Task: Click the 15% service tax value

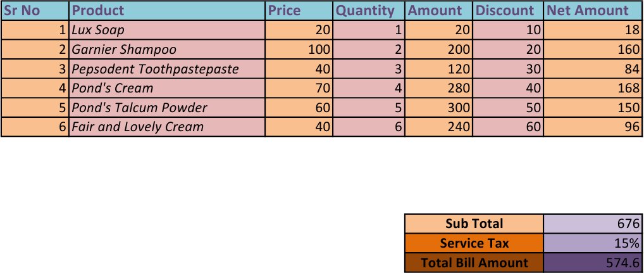Action: pyautogui.click(x=593, y=243)
